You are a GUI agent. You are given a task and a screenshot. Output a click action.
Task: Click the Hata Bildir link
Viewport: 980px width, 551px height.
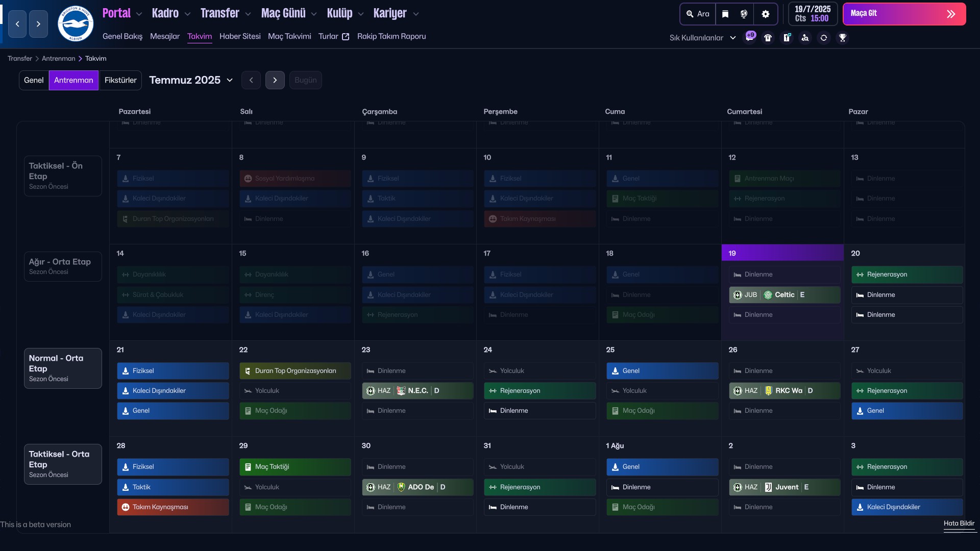point(959,523)
